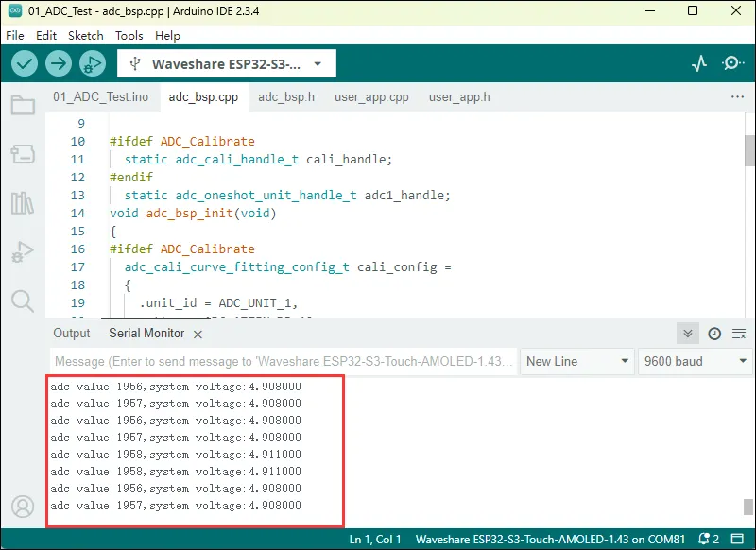Toggle timestamp display in Serial Monitor
Screen dimensions: 756x550
coord(714,334)
